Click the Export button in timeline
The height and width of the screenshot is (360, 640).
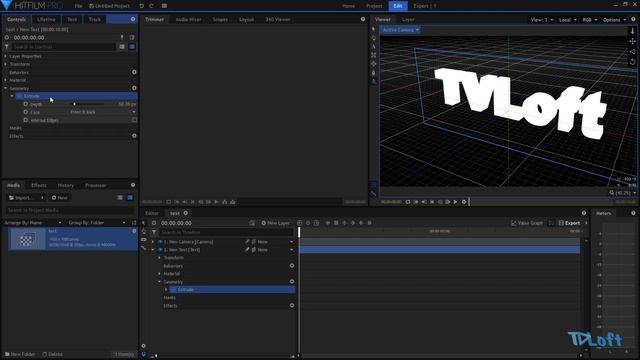[569, 223]
